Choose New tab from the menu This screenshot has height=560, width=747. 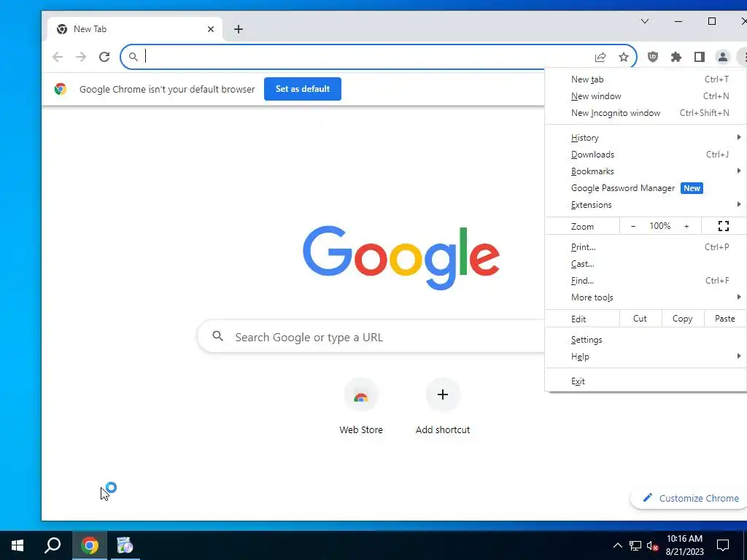tap(646, 79)
